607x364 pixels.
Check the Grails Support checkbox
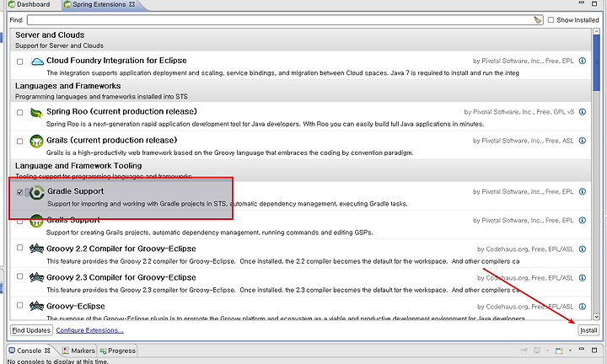20,222
